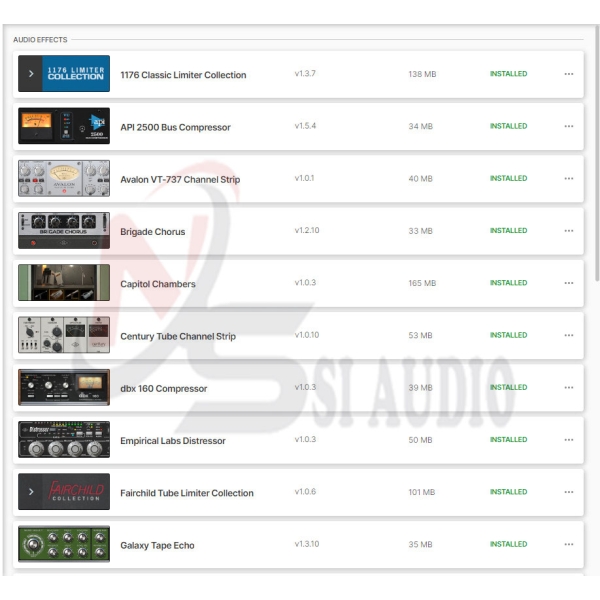
Task: Open more options for API 2500 Bus Compressor
Action: 569,126
